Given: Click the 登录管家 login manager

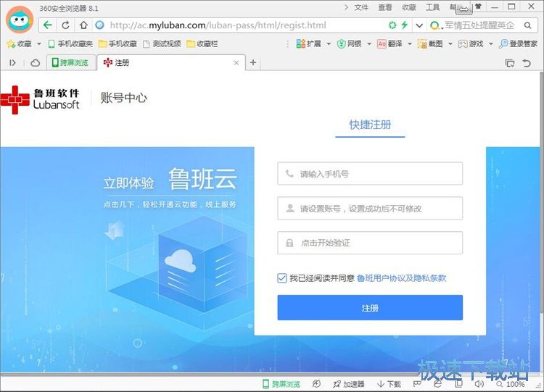Looking at the screenshot, I should pos(519,43).
